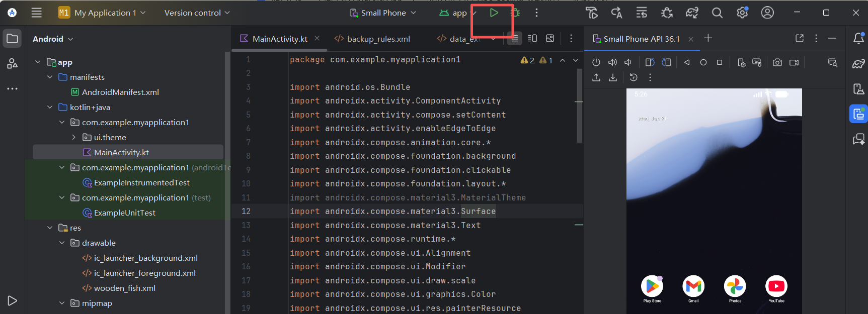This screenshot has width=868, height=314.
Task: Open the Version control menu
Action: [x=197, y=13]
